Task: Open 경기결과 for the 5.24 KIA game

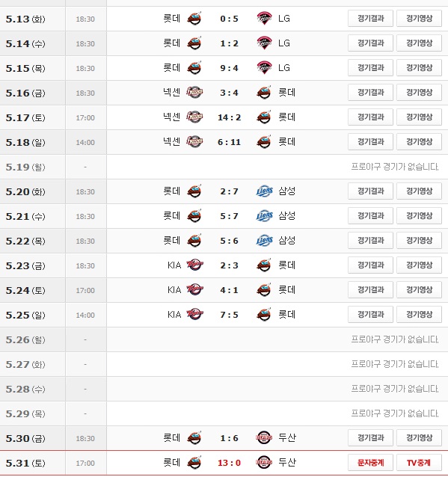Action: (370, 290)
